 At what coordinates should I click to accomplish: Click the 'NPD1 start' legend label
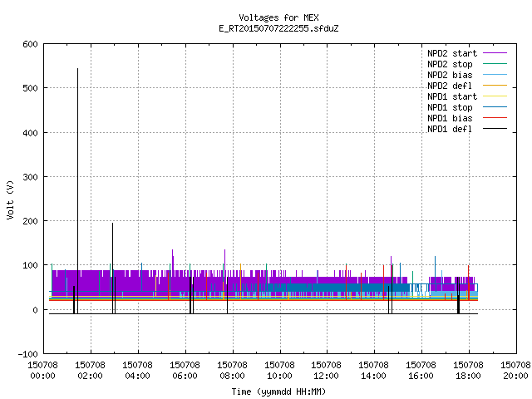452,96
